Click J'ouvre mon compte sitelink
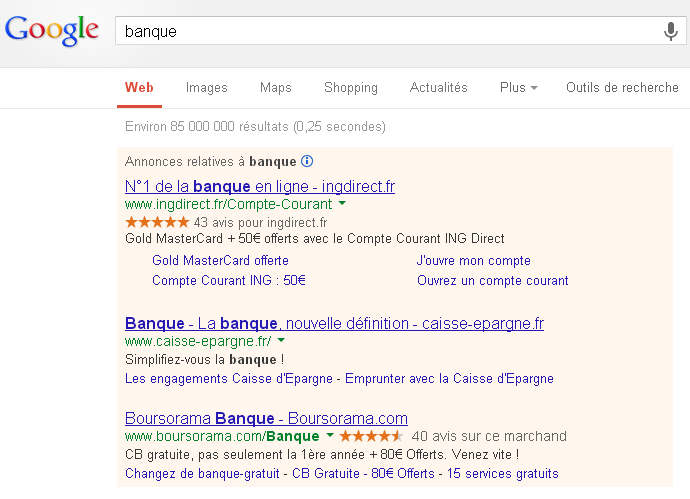 [473, 261]
